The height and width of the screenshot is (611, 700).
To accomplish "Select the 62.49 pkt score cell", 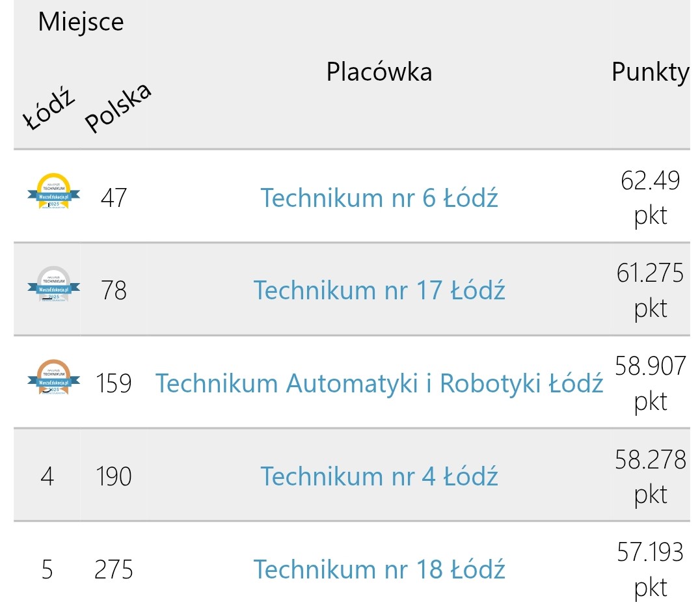I will [651, 197].
